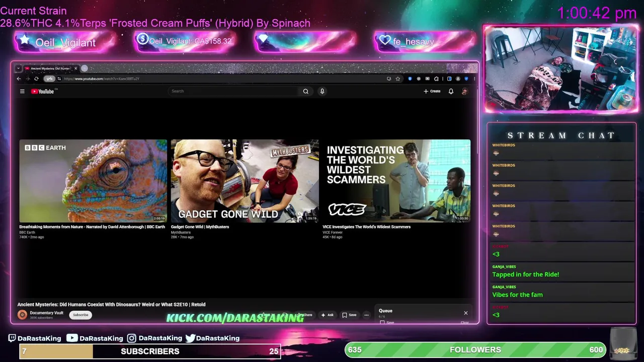Viewport: 644px width, 362px height.
Task: Subscribe to Documentary Vault
Action: point(80,315)
